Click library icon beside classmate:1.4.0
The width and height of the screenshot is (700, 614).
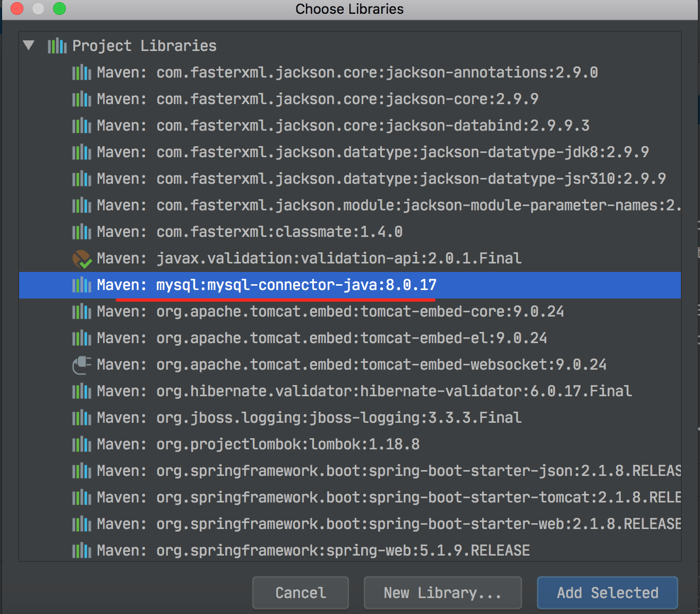coord(82,232)
